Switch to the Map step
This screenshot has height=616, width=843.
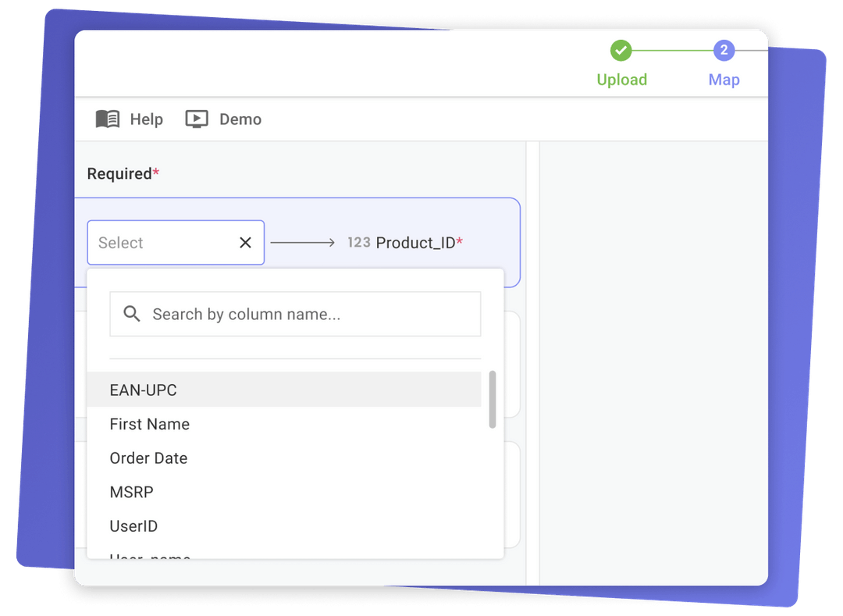(x=724, y=79)
